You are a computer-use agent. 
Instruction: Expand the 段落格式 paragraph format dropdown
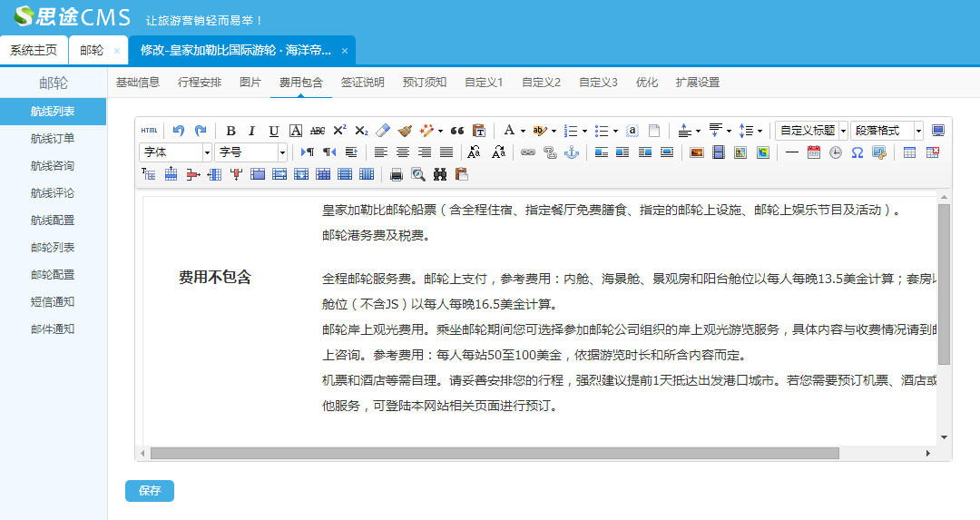pos(887,131)
